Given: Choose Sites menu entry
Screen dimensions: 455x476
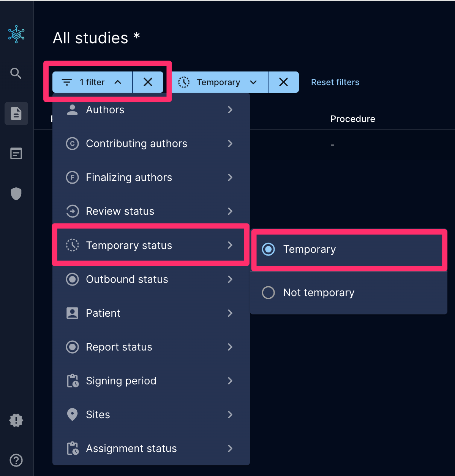Looking at the screenshot, I should (151, 414).
